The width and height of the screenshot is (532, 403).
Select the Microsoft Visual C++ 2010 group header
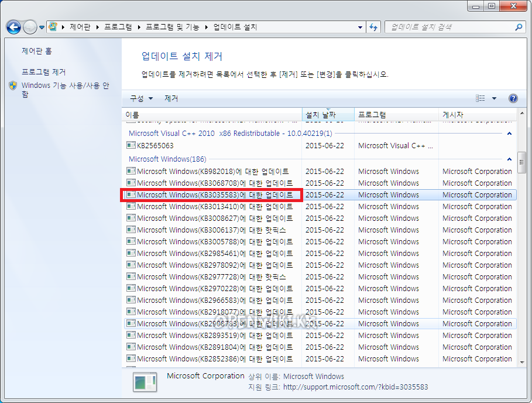click(231, 134)
